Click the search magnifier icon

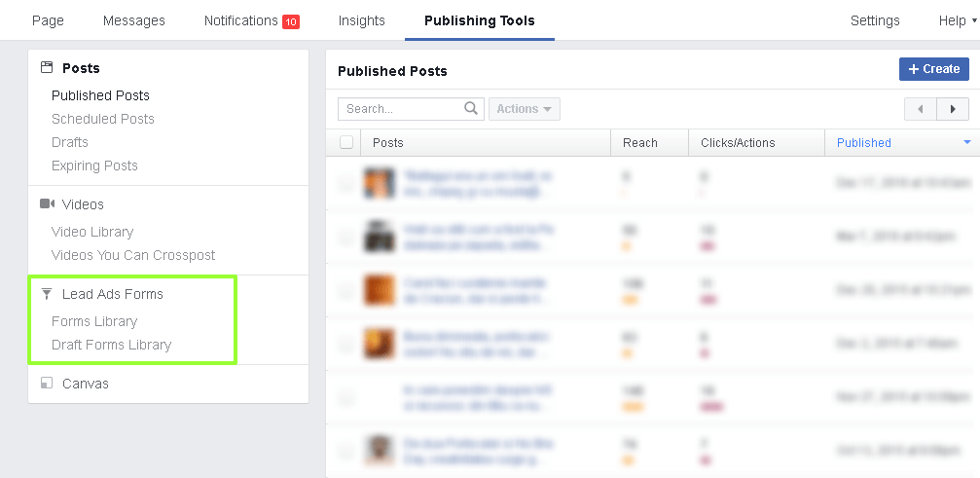471,109
